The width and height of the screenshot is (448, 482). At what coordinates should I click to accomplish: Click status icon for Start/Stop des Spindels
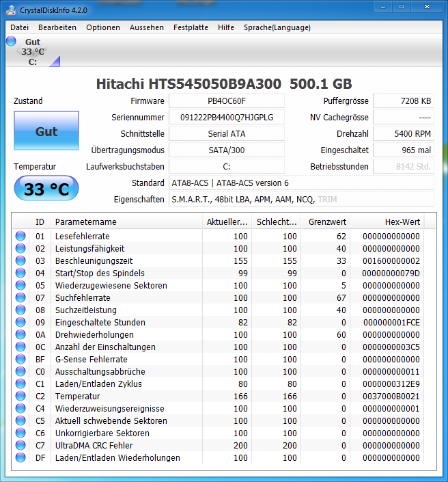coord(20,273)
